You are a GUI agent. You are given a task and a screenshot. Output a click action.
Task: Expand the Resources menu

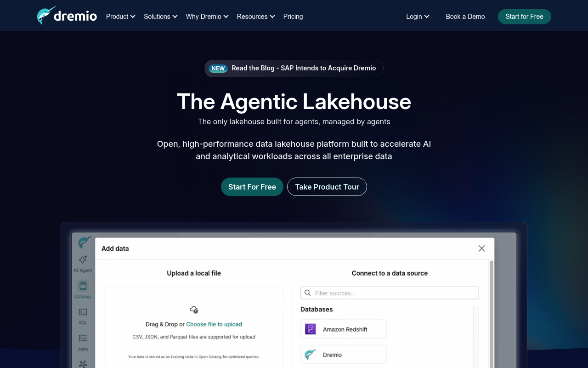tap(255, 17)
